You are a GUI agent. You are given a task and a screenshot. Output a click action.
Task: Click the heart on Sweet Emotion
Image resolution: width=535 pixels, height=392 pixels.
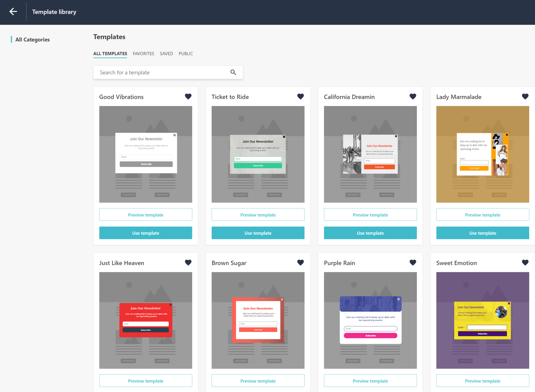click(x=525, y=262)
